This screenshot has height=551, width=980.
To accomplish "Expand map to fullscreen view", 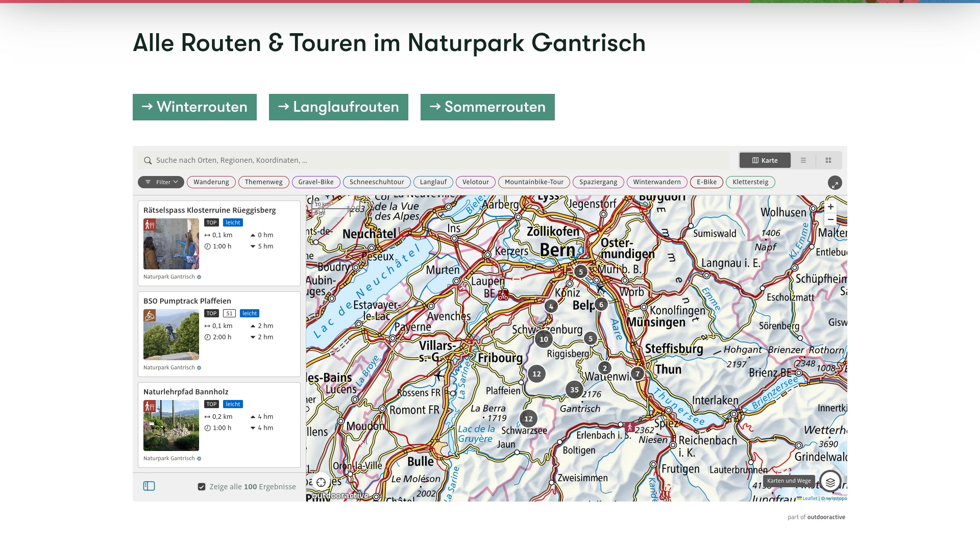I will (835, 183).
